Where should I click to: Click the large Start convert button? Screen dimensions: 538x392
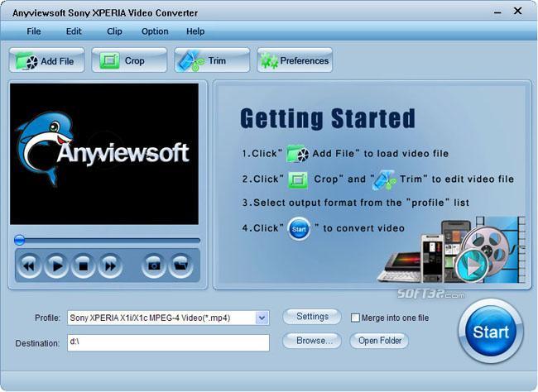click(491, 332)
